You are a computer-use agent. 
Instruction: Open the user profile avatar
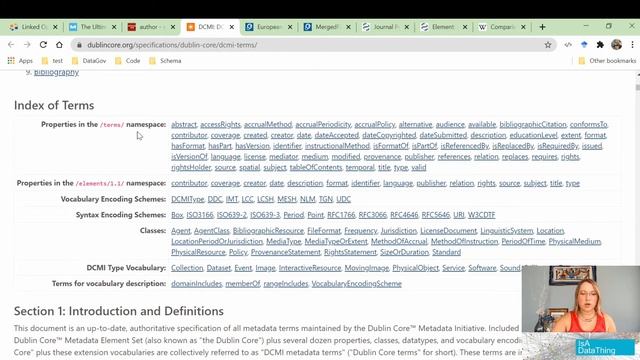(x=616, y=45)
